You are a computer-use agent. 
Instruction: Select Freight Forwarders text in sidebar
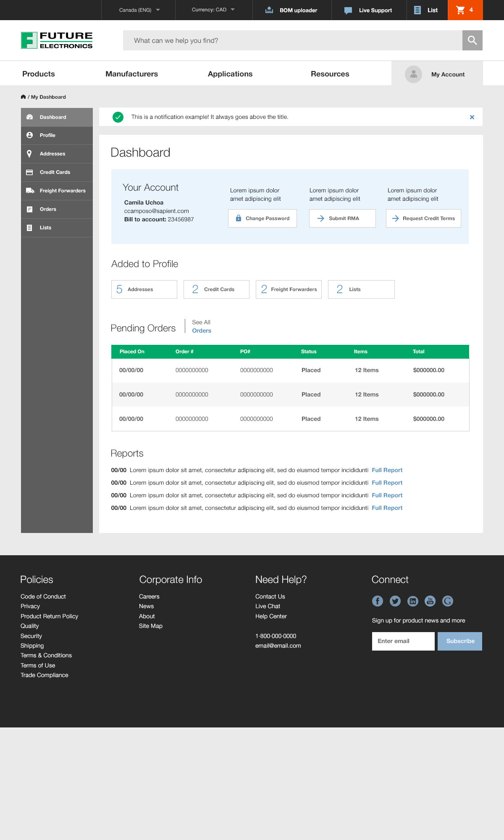click(x=63, y=191)
